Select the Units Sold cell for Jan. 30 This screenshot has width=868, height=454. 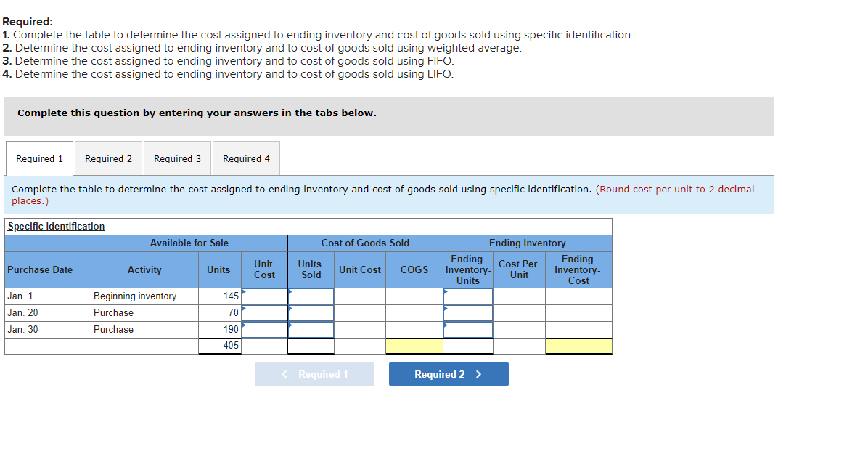[x=311, y=329]
